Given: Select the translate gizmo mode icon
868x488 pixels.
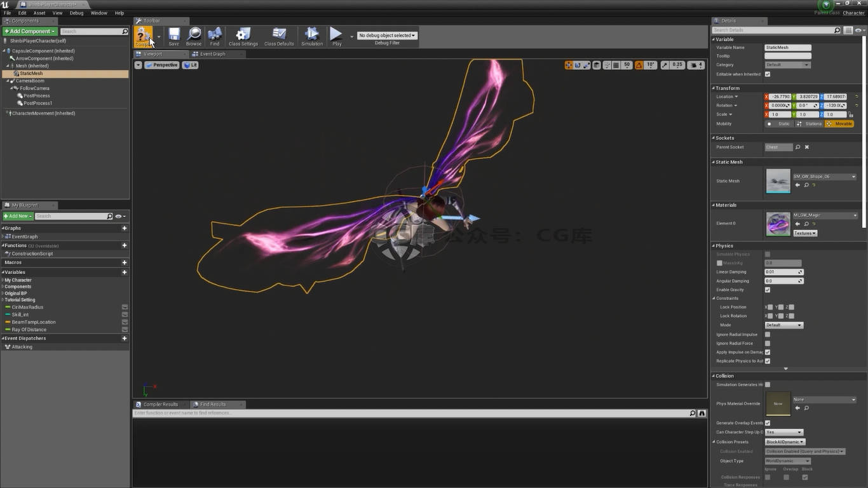Looking at the screenshot, I should coord(569,65).
